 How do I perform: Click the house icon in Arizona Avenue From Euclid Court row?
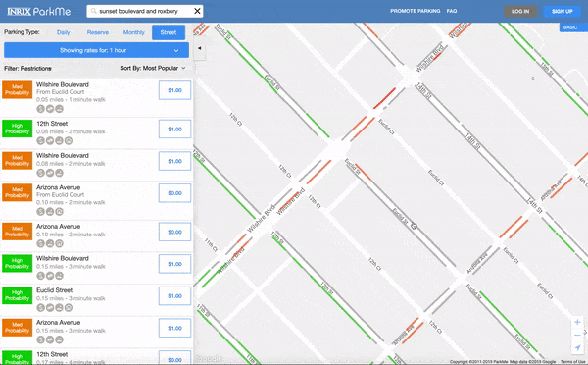pos(59,211)
